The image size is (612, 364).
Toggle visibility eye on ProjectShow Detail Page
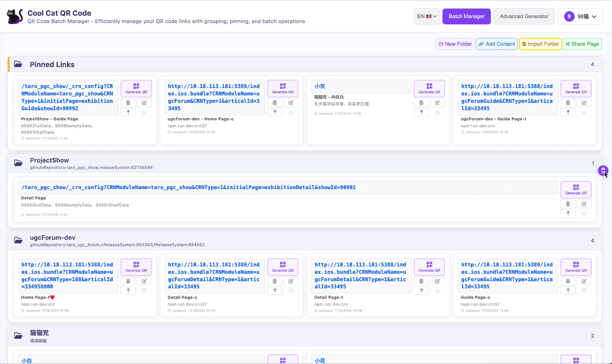(x=584, y=213)
